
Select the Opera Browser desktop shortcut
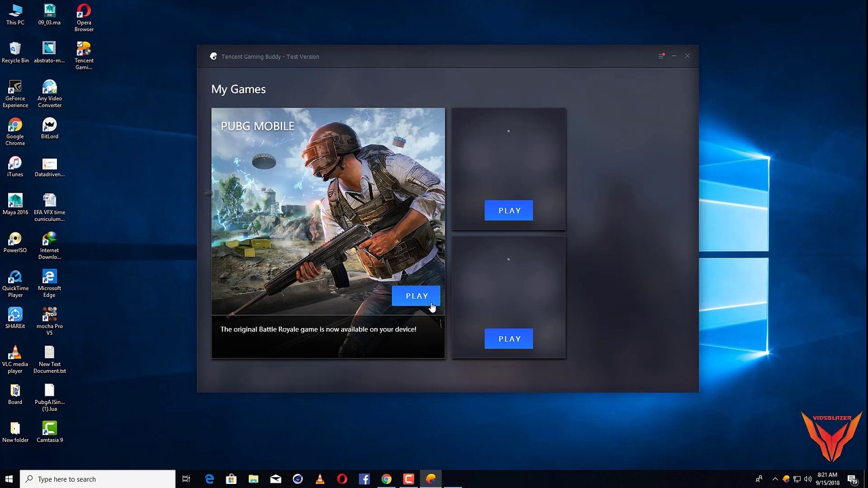[84, 18]
